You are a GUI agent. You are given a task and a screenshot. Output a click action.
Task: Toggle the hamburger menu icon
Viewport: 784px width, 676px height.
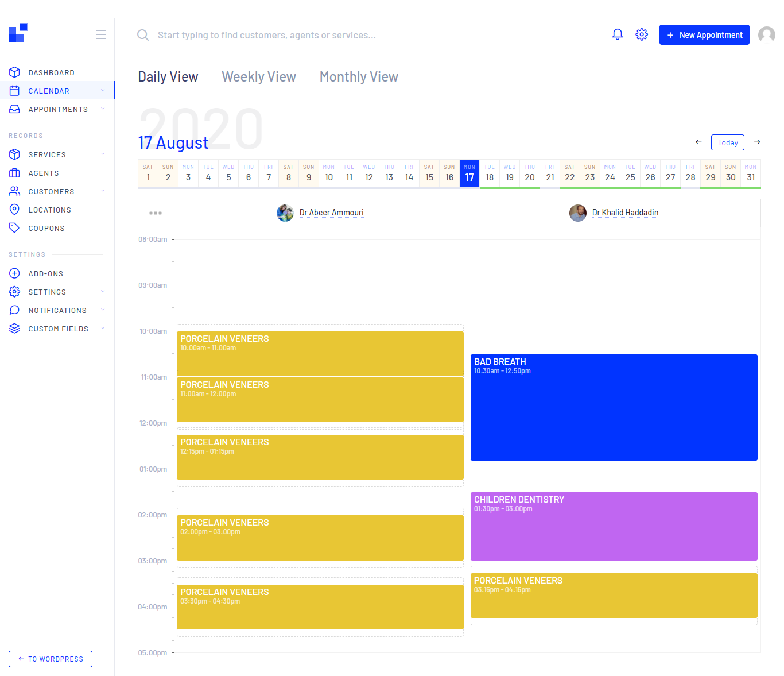(100, 34)
